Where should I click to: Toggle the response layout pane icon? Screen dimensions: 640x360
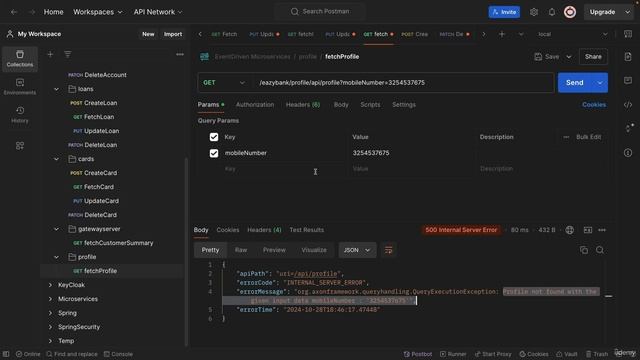pos(587,230)
